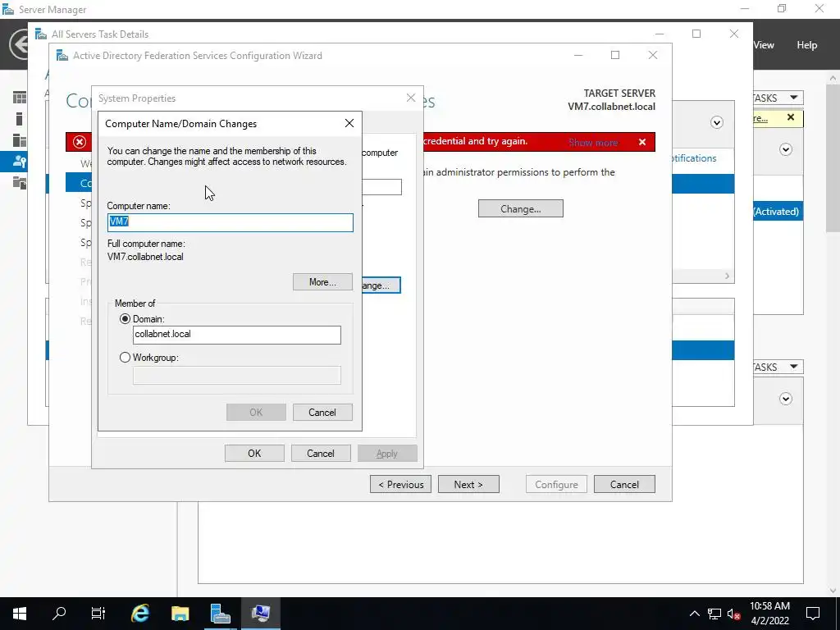Click All Servers Task Details title icon
This screenshot has width=840, height=630.
point(41,34)
